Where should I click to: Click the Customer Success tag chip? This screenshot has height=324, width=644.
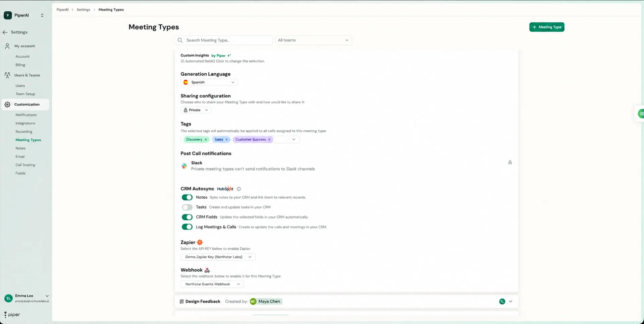coord(253,139)
